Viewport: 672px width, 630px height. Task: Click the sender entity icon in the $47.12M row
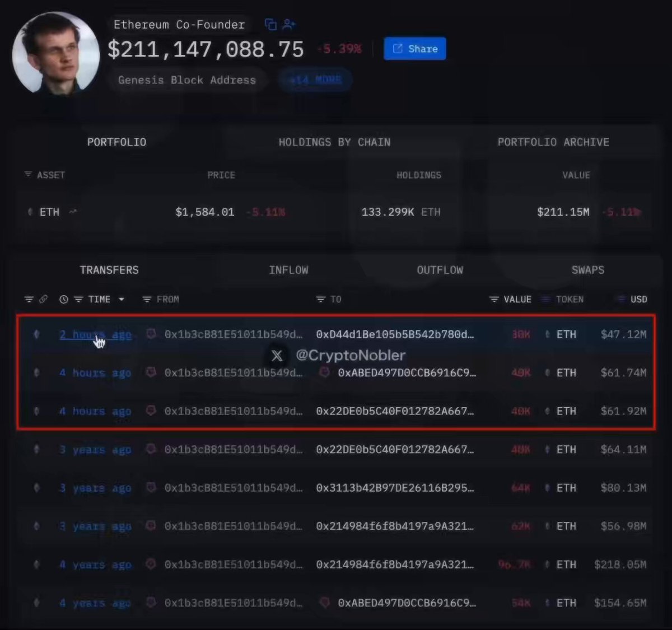point(151,334)
